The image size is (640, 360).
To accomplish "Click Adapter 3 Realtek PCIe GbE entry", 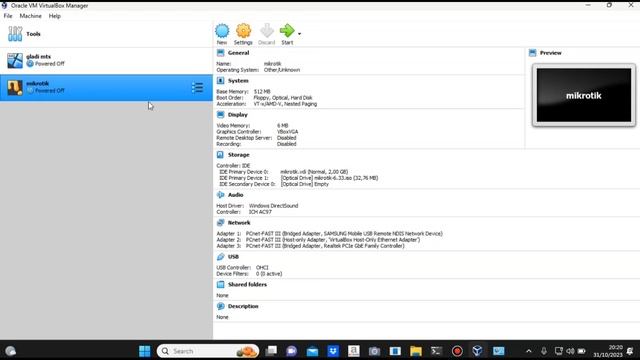I will click(x=325, y=246).
